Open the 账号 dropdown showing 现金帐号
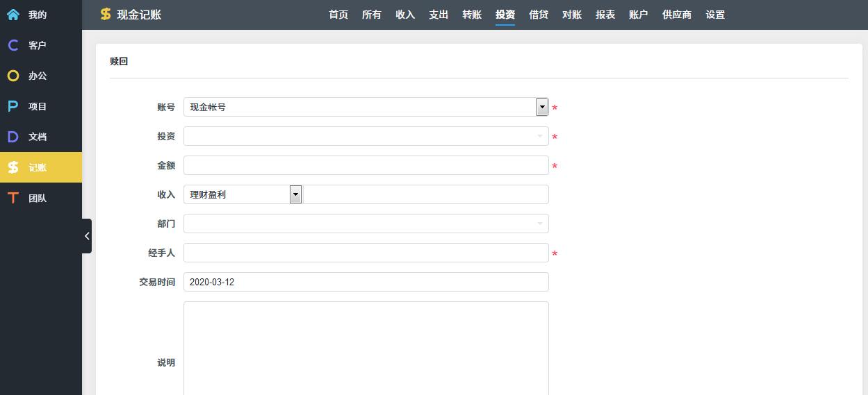Image resolution: width=868 pixels, height=395 pixels. pos(366,107)
